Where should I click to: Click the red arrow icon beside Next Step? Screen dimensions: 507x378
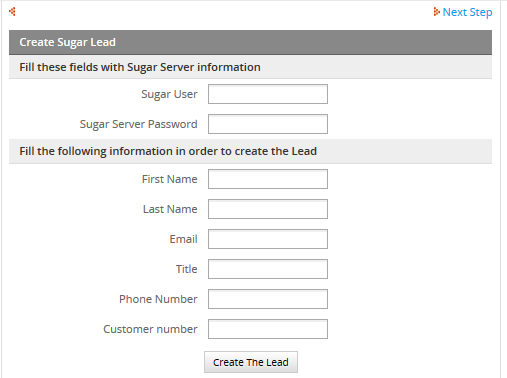pyautogui.click(x=436, y=12)
